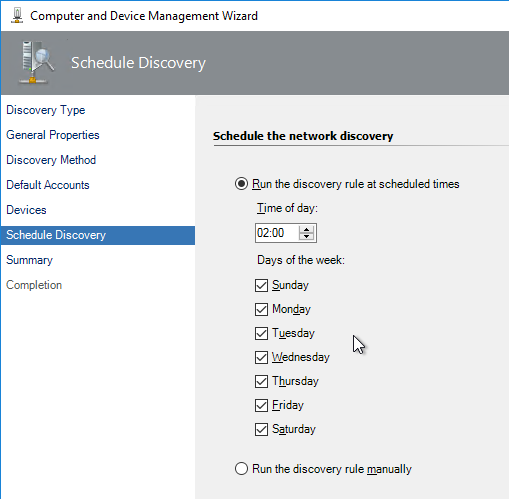Open the Default Accounts step
Viewport: 509px width, 499px height.
pyautogui.click(x=48, y=185)
